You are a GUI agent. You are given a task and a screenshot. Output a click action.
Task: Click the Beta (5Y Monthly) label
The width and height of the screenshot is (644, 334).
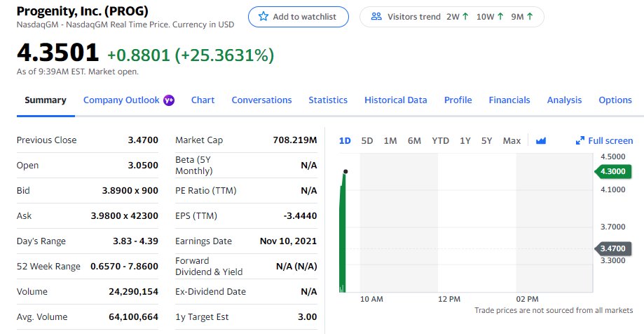click(x=194, y=166)
